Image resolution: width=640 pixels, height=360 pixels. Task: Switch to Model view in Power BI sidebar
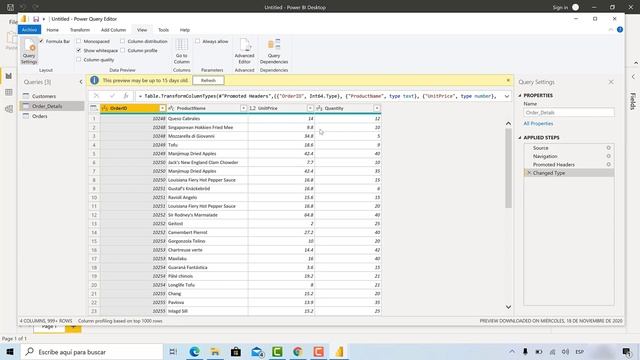pyautogui.click(x=9, y=109)
